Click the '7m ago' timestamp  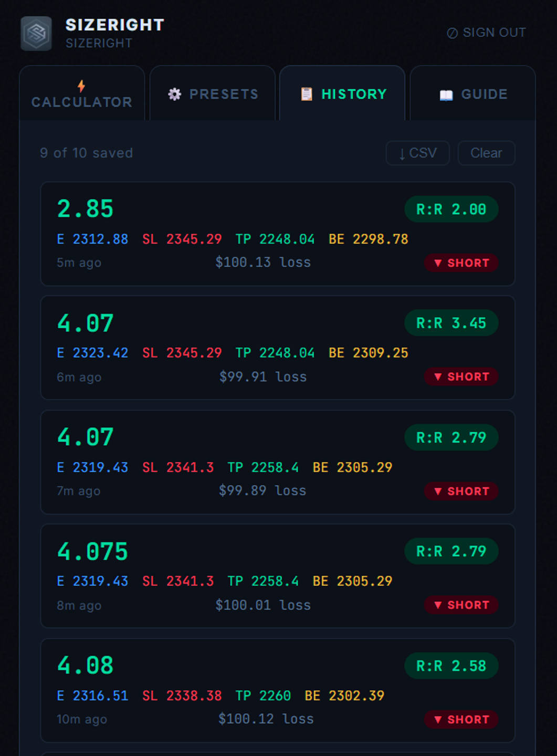coord(78,491)
